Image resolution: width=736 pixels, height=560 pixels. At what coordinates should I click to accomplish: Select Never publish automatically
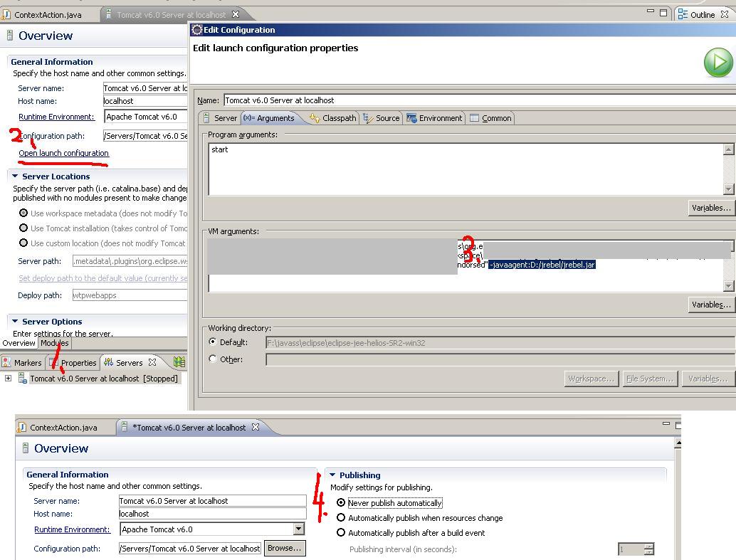click(x=341, y=503)
